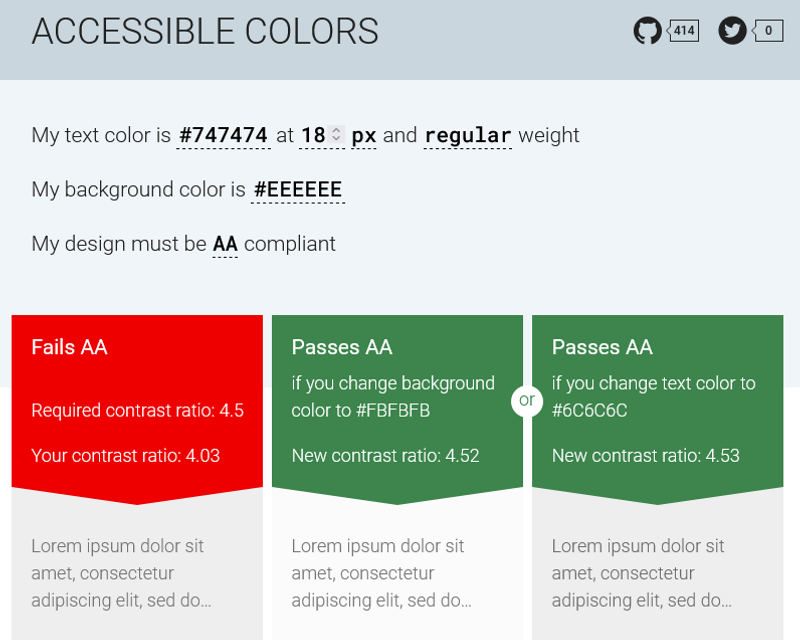Edit the background color #EEEEEE field

coord(298,189)
